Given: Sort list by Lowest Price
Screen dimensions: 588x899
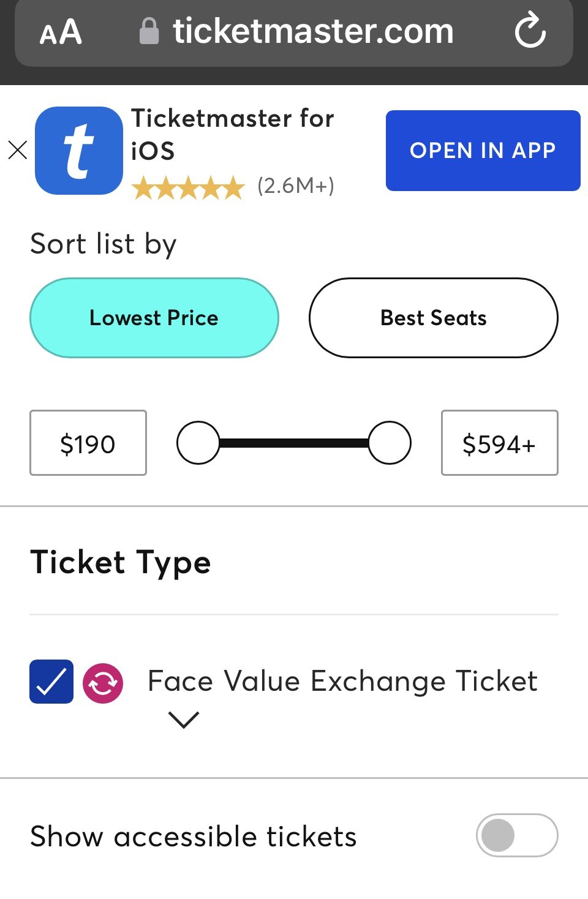Looking at the screenshot, I should [x=154, y=318].
